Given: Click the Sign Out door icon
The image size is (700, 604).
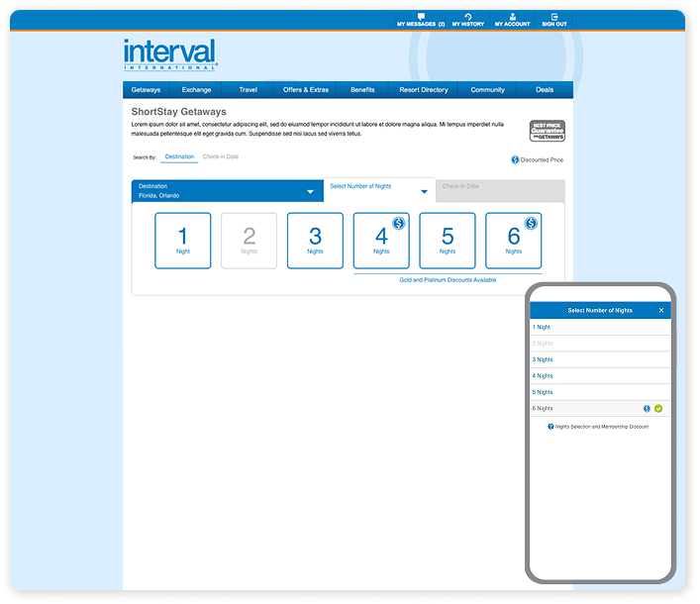Looking at the screenshot, I should tap(554, 17).
